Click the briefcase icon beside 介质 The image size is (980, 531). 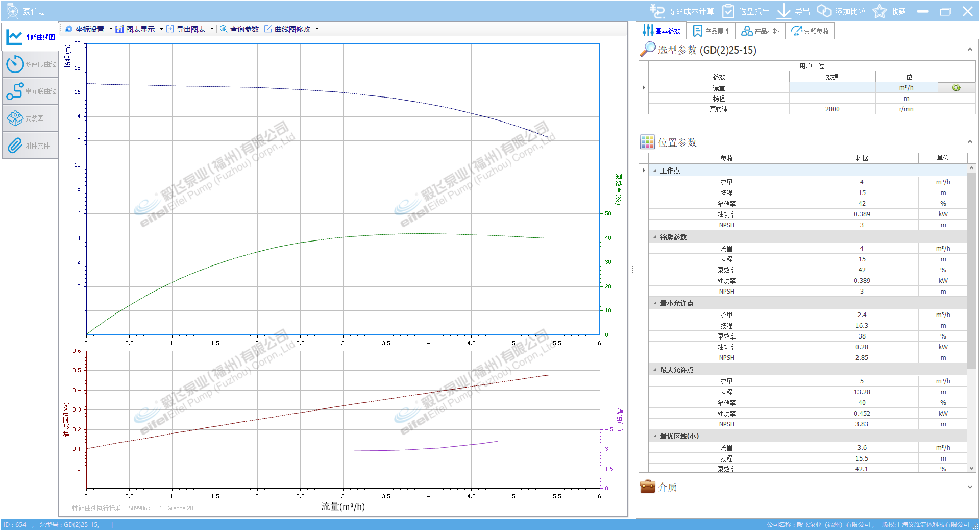647,487
